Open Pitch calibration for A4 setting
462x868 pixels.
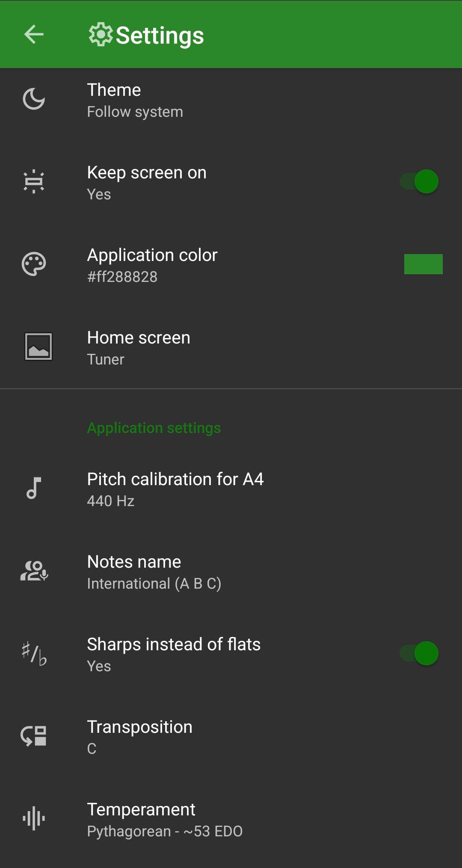[175, 489]
